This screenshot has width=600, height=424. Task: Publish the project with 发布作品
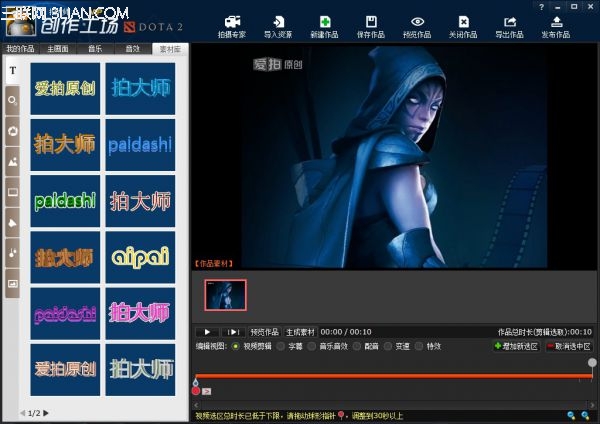click(x=556, y=27)
